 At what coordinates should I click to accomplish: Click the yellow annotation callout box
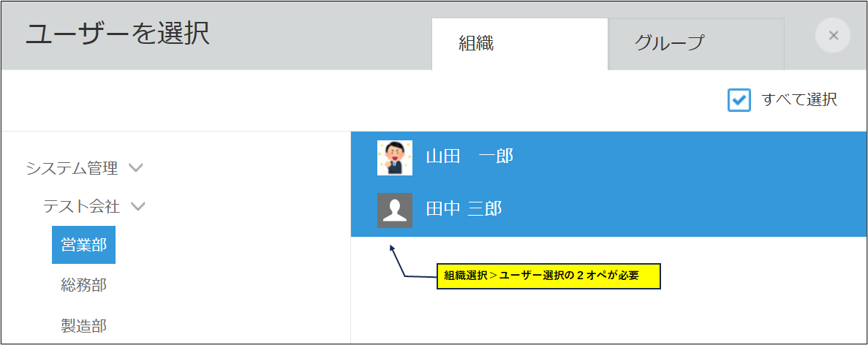point(548,276)
